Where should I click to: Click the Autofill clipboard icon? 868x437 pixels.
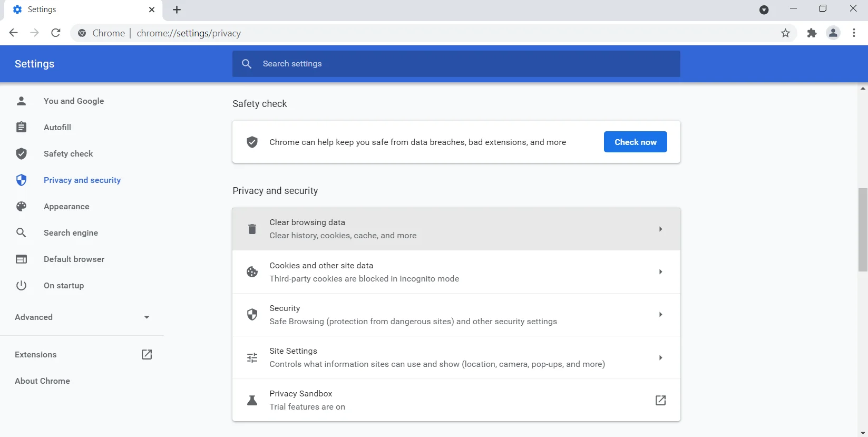tap(21, 127)
